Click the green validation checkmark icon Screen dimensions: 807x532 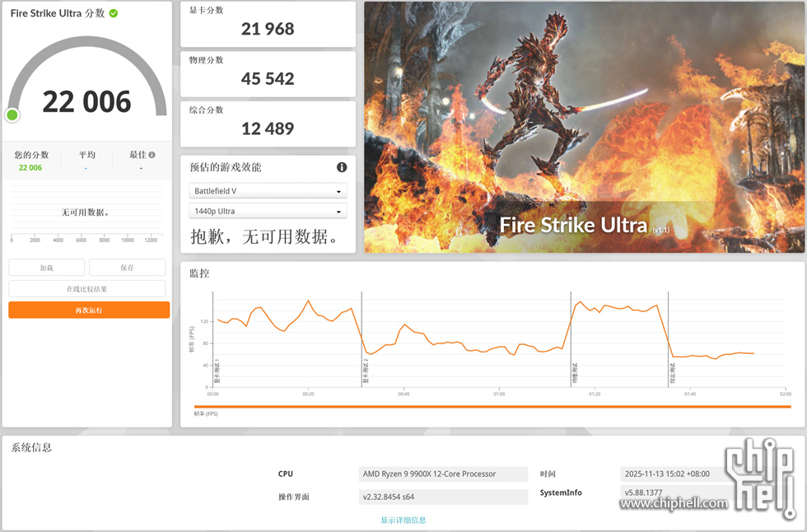pos(114,13)
